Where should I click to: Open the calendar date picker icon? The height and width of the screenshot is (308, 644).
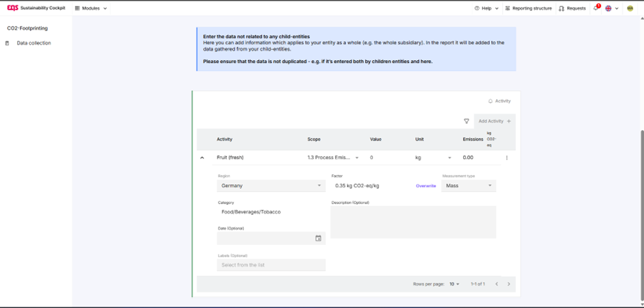point(318,238)
